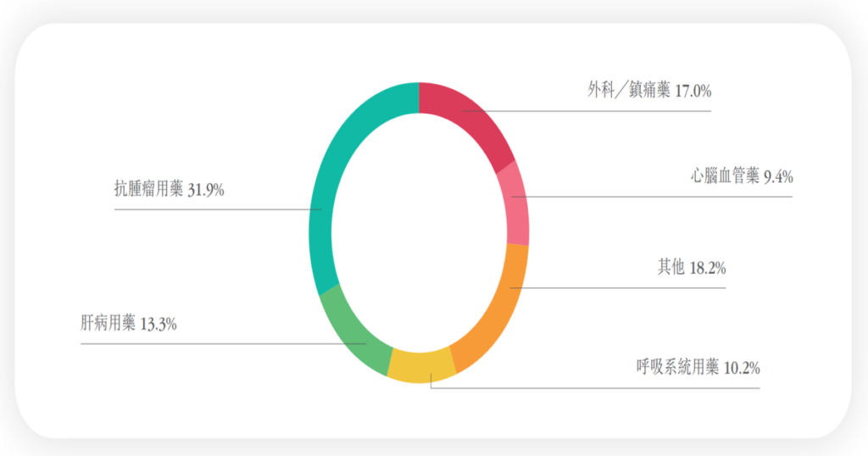Click the 抗腫瘤用藥 category name text
The width and height of the screenshot is (868, 456).
(148, 189)
